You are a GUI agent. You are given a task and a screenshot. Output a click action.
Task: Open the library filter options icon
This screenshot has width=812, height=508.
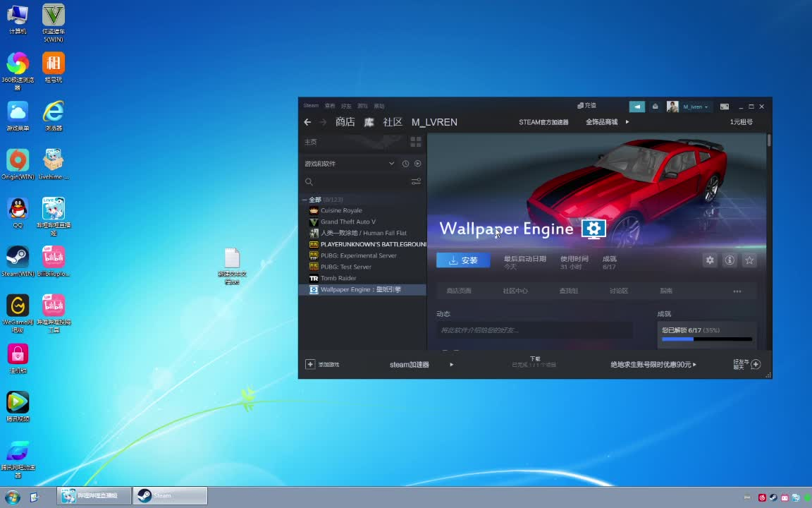(417, 181)
